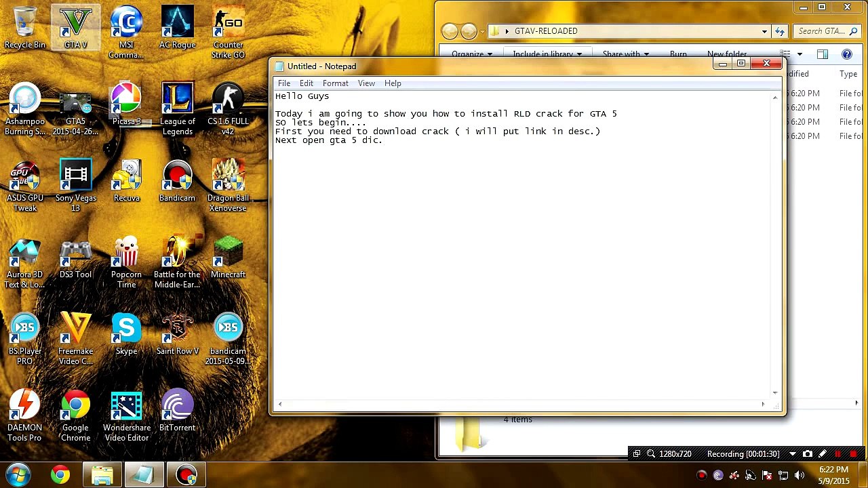This screenshot has width=868, height=488.
Task: Click the Notepad horizontal scrollbar left arrow
Action: click(279, 405)
